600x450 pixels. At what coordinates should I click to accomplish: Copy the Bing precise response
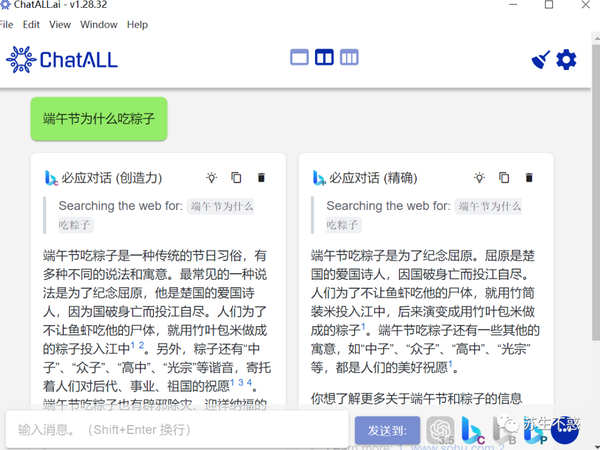(504, 178)
